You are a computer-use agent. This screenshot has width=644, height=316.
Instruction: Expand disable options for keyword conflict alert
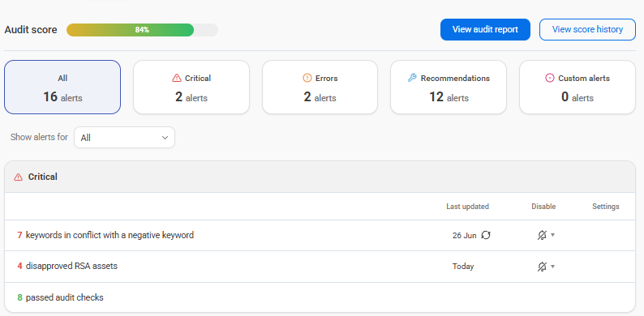553,235
